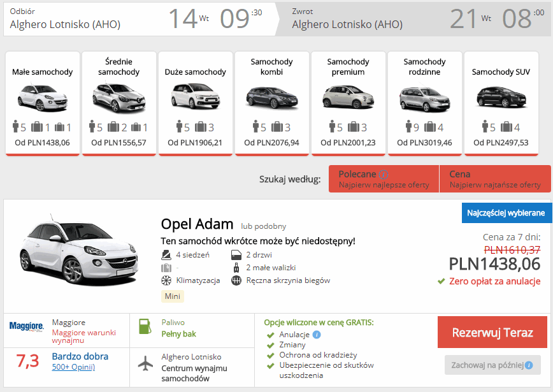The width and height of the screenshot is (553, 392).
Task: Select the Średnie samochody category card
Action: (119, 103)
